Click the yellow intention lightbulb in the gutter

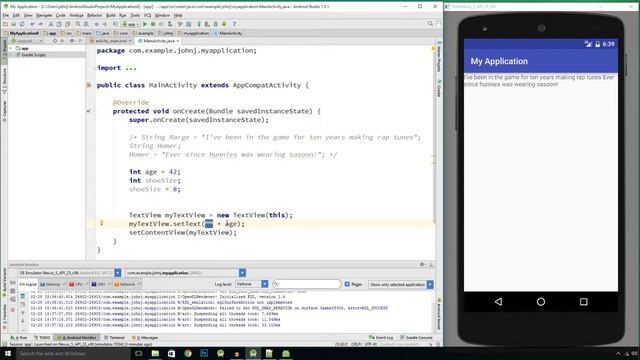[102, 223]
